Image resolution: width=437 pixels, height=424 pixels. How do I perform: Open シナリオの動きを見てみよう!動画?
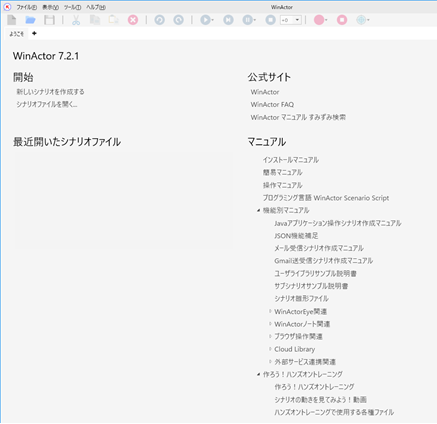pos(321,400)
